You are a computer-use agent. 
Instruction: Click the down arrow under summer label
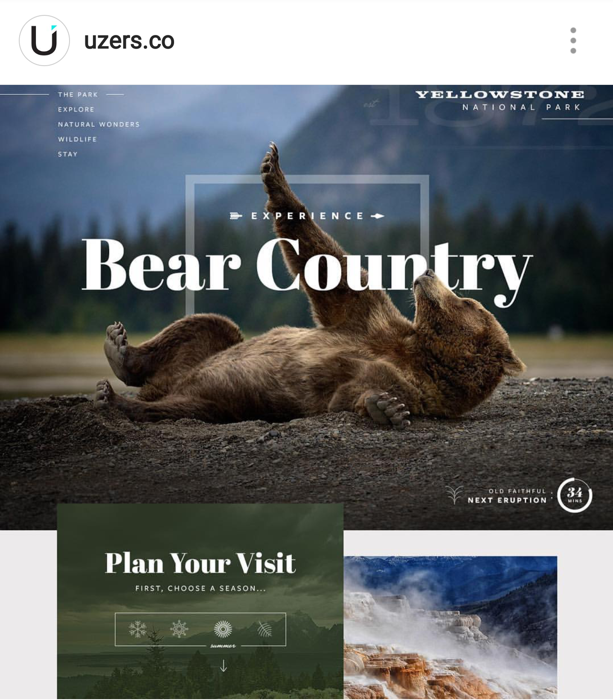click(x=223, y=665)
